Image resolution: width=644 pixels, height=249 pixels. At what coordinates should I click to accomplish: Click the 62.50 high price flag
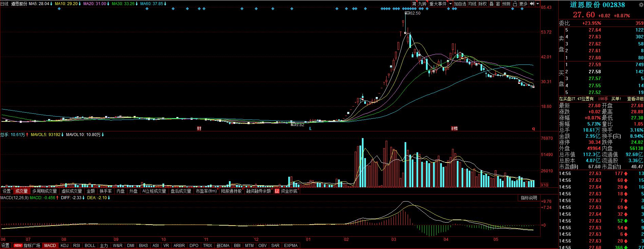click(x=415, y=13)
